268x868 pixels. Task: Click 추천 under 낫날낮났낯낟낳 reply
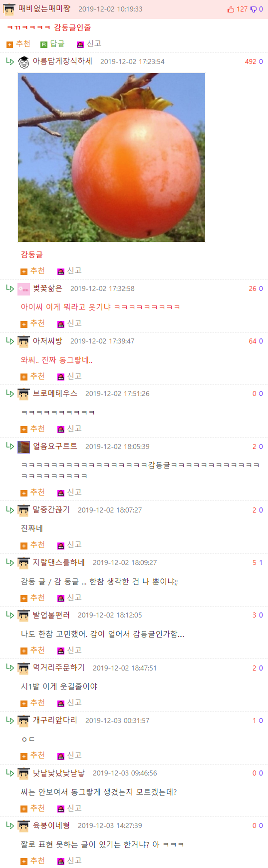33,808
